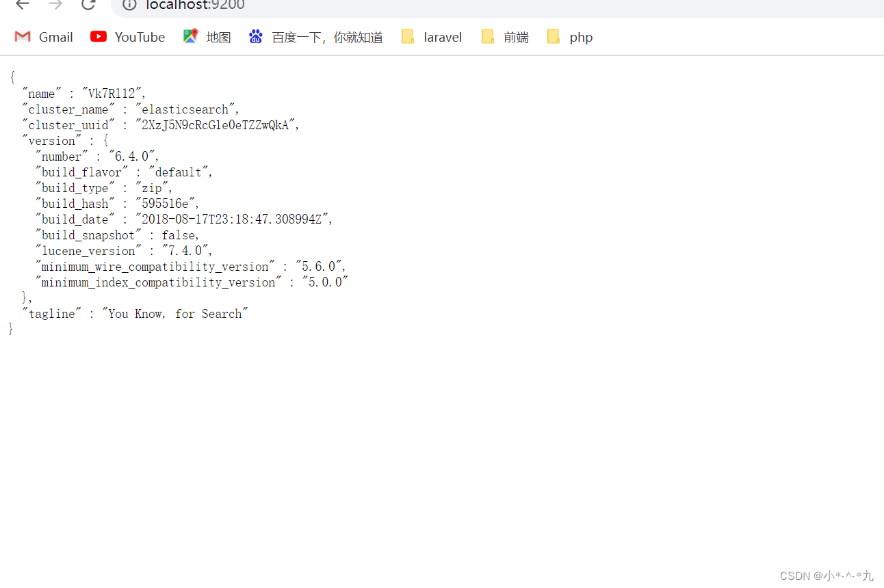Click the "build_hash" : "595516e" line

[x=117, y=204]
